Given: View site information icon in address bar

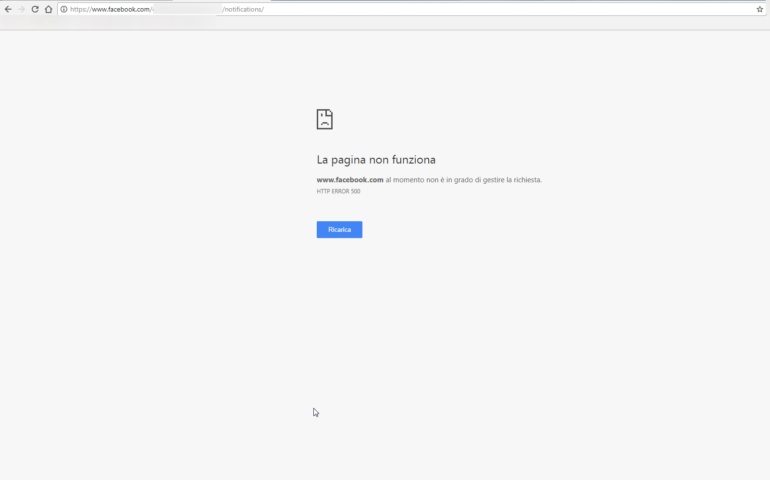Looking at the screenshot, I should 64,9.
